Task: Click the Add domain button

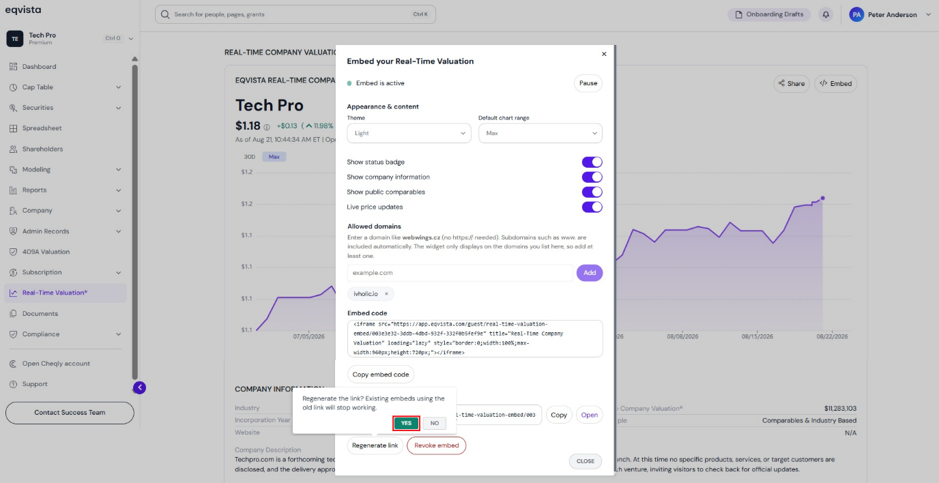Action: point(590,273)
